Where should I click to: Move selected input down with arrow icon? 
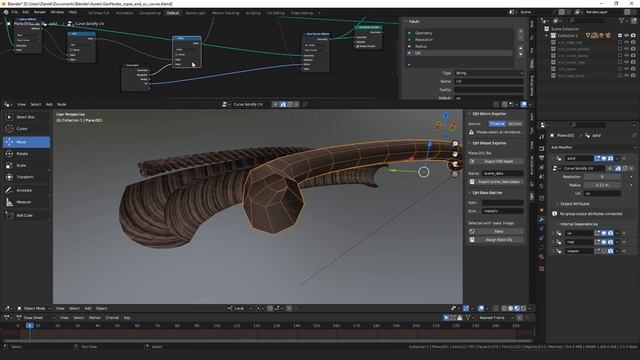(520, 53)
